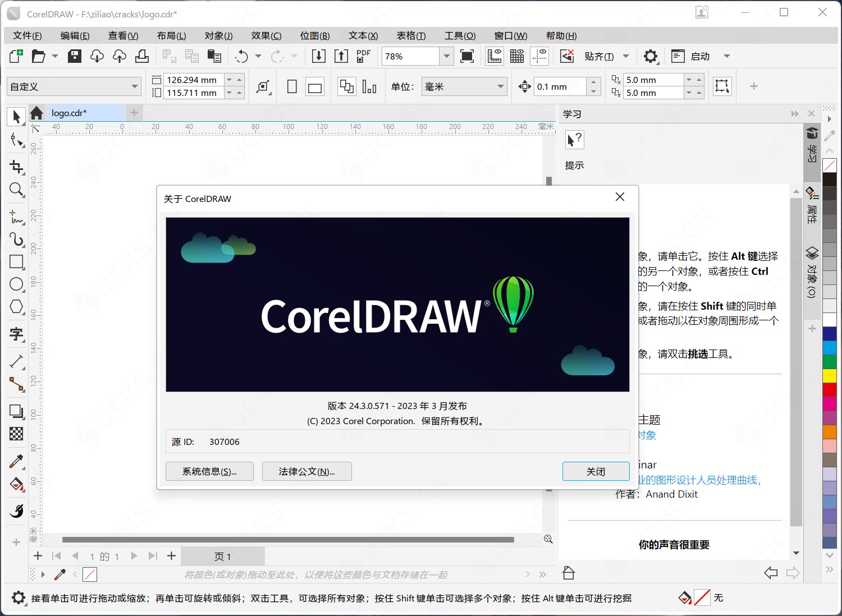Click the New document icon
842x616 pixels.
(x=16, y=56)
